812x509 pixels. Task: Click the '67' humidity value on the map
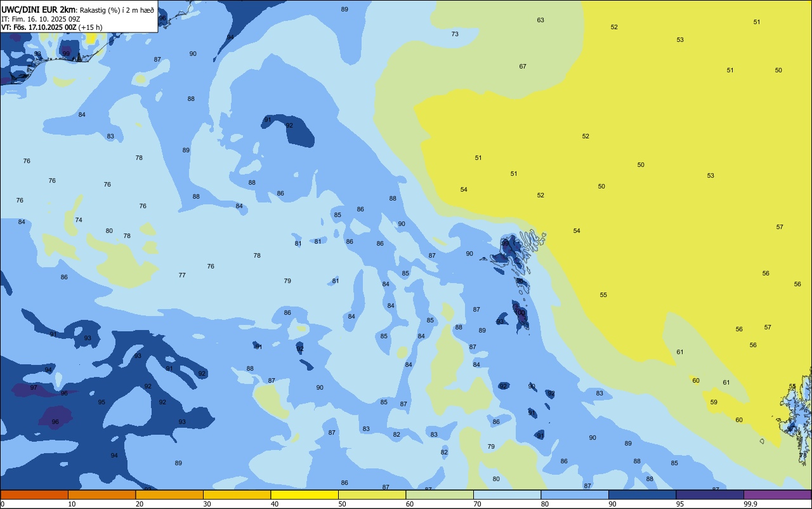[523, 67]
